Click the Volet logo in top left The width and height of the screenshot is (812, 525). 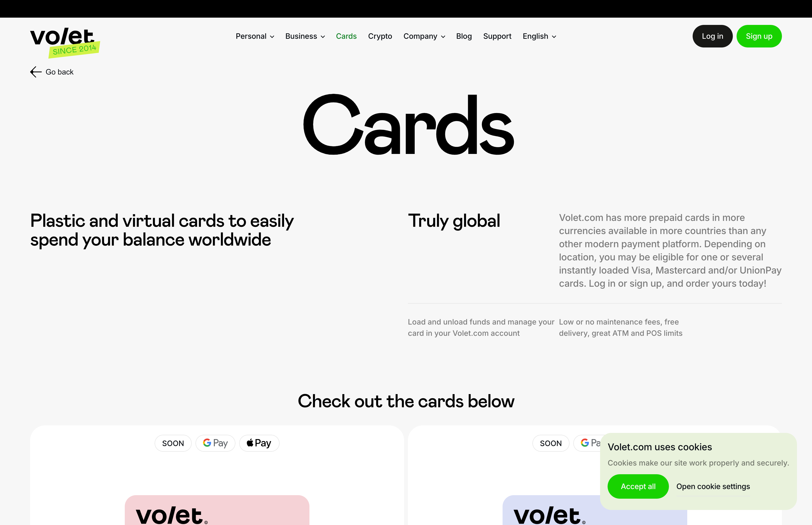(x=65, y=40)
